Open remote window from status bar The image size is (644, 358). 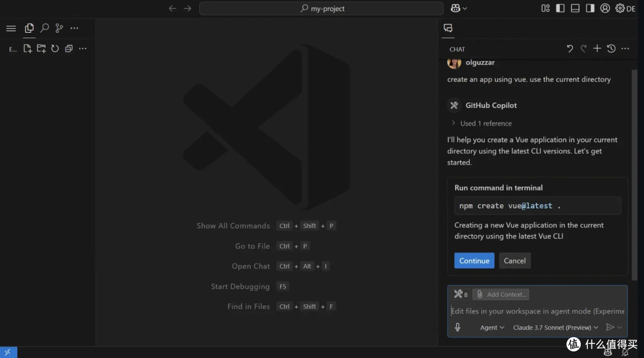(8, 352)
